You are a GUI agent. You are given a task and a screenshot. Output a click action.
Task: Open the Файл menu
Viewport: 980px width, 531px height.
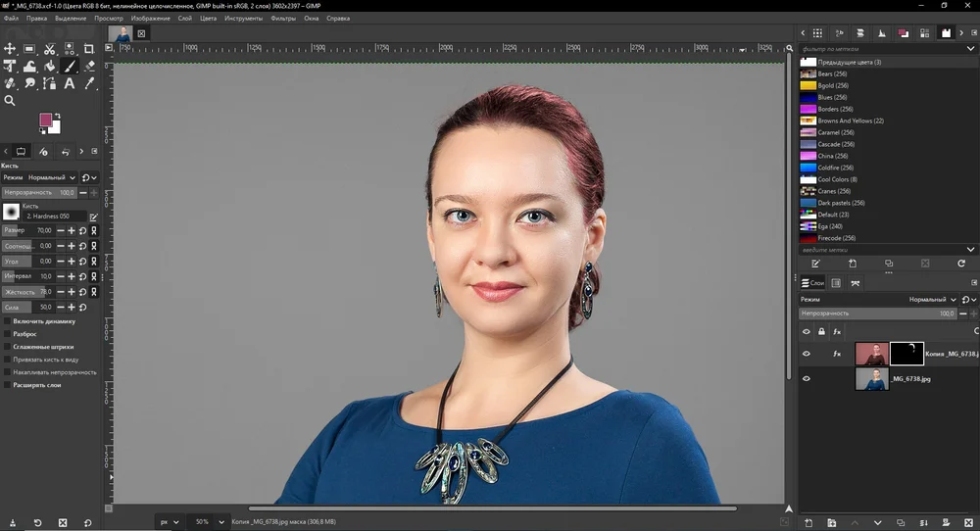tap(11, 18)
